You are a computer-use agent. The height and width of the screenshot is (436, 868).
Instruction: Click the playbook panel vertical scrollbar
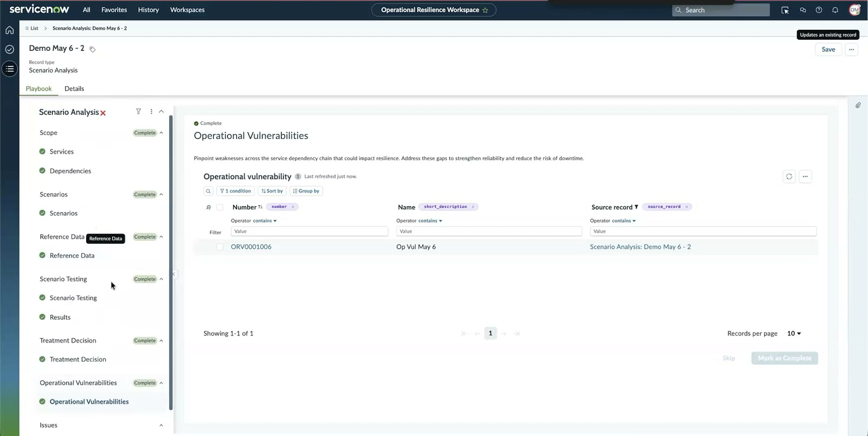[x=171, y=263]
